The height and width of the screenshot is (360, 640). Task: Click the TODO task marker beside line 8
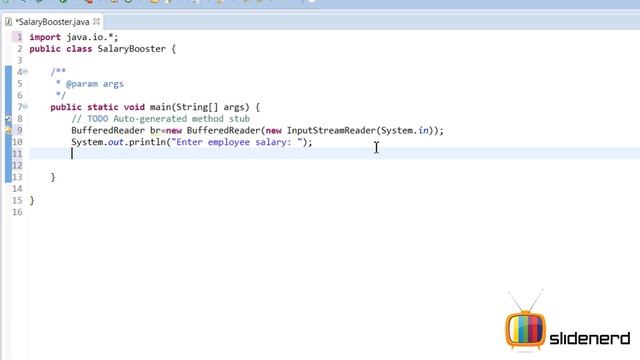tap(8, 119)
